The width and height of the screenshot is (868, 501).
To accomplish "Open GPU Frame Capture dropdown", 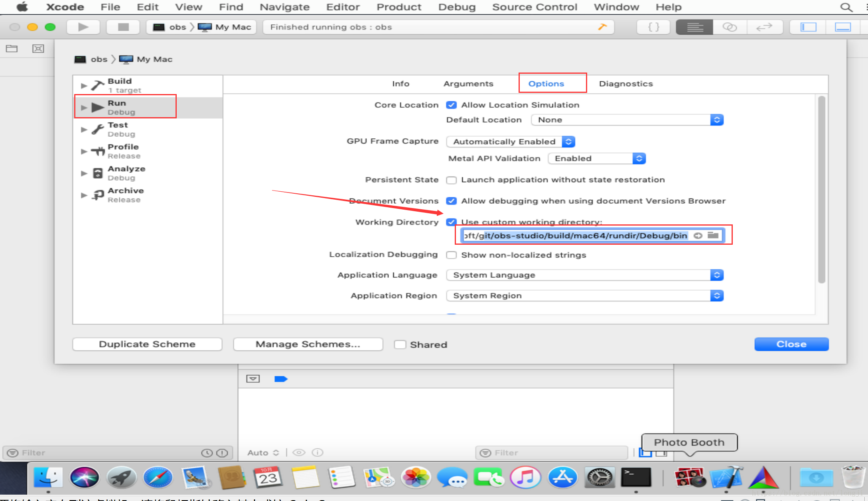I will tap(511, 141).
